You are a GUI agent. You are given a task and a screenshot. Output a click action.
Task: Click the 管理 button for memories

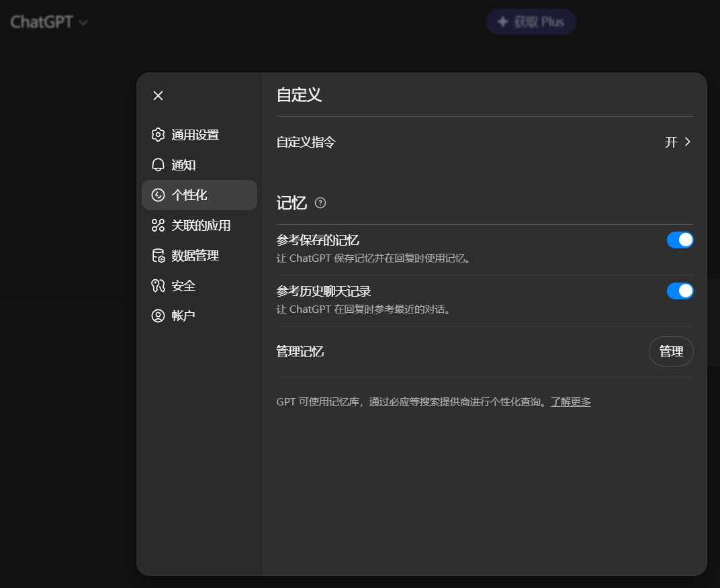[x=671, y=351]
